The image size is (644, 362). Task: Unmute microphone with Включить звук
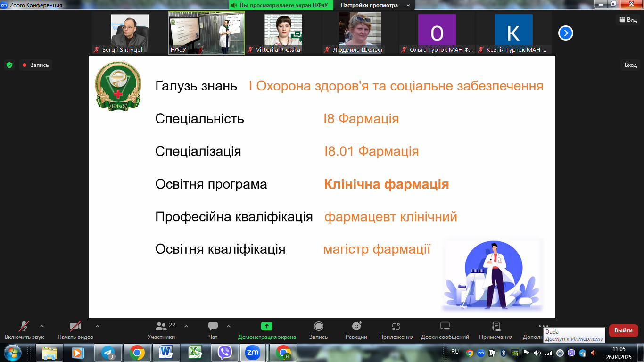click(x=24, y=330)
